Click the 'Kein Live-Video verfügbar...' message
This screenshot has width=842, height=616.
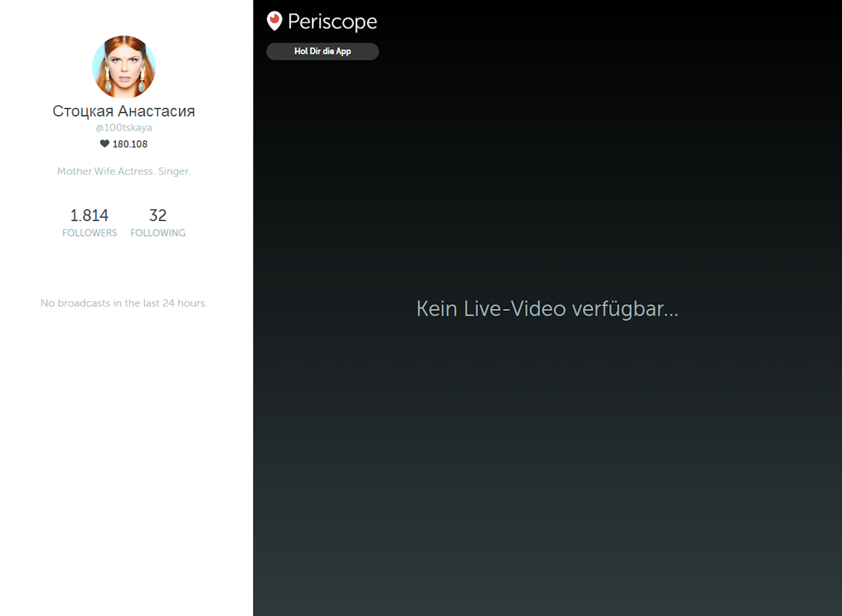pos(547,309)
